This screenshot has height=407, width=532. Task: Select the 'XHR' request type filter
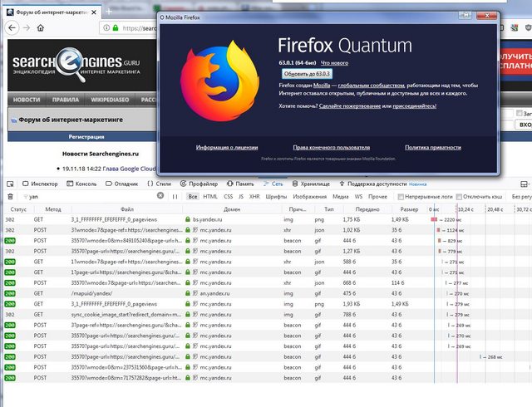(x=254, y=197)
